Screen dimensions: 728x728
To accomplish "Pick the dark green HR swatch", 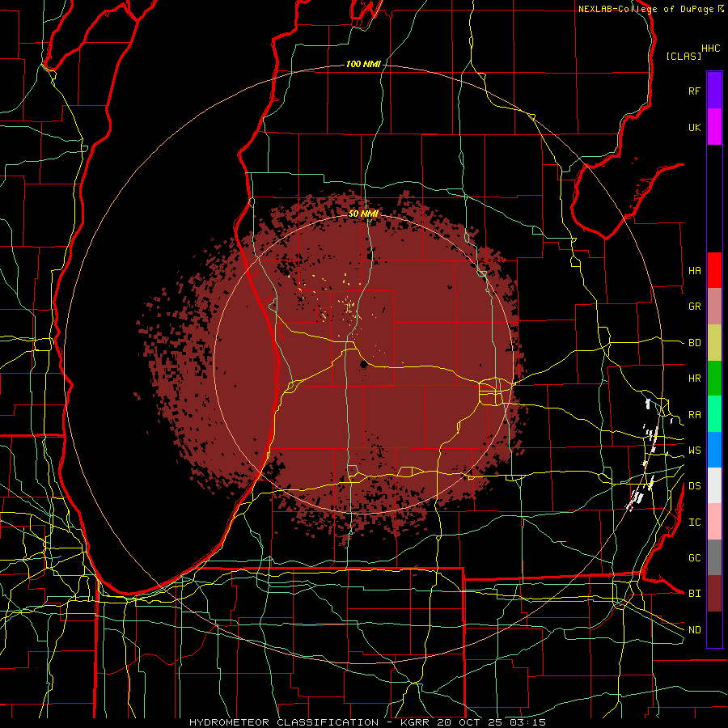I will pyautogui.click(x=714, y=378).
